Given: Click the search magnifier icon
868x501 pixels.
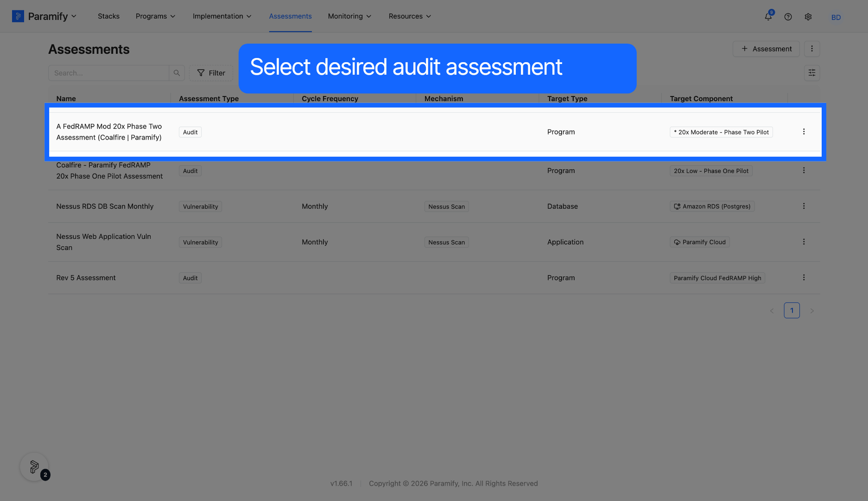Looking at the screenshot, I should [177, 73].
